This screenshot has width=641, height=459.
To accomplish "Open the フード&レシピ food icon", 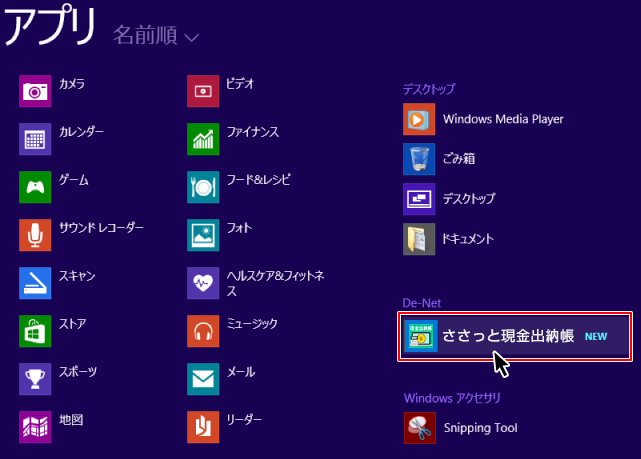I will (203, 187).
